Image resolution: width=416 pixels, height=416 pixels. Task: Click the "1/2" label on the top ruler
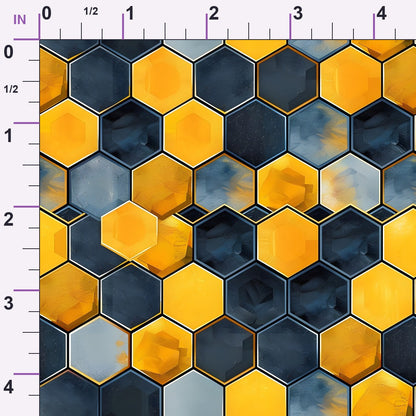pos(91,11)
